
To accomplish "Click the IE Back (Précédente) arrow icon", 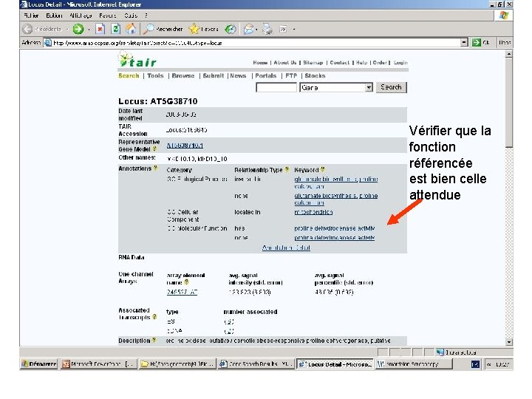I will tap(27, 29).
